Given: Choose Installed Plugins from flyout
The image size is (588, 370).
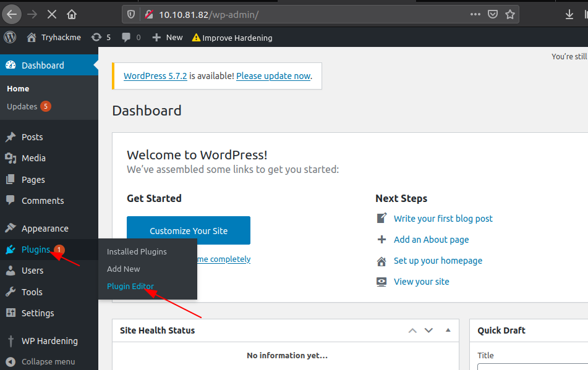Looking at the screenshot, I should (x=137, y=251).
